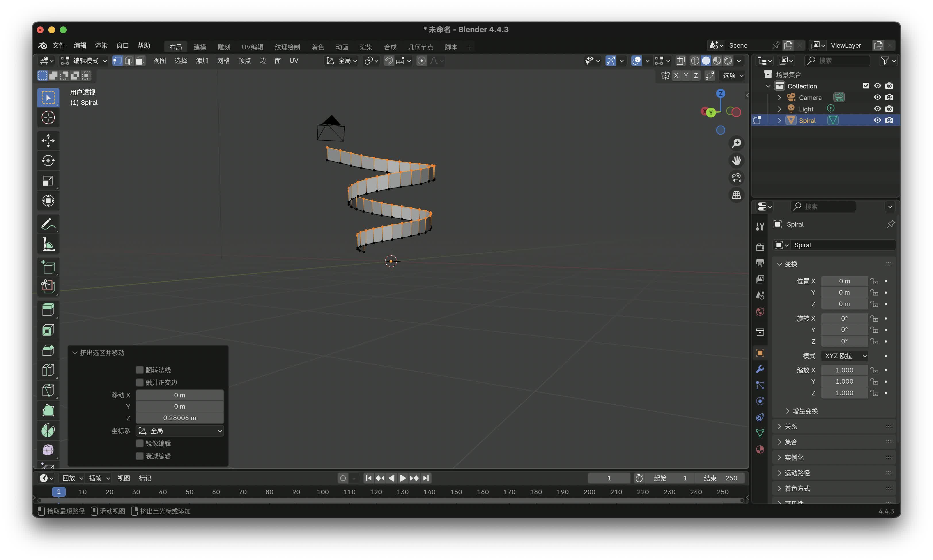Click the camera view icon in viewport

(736, 178)
